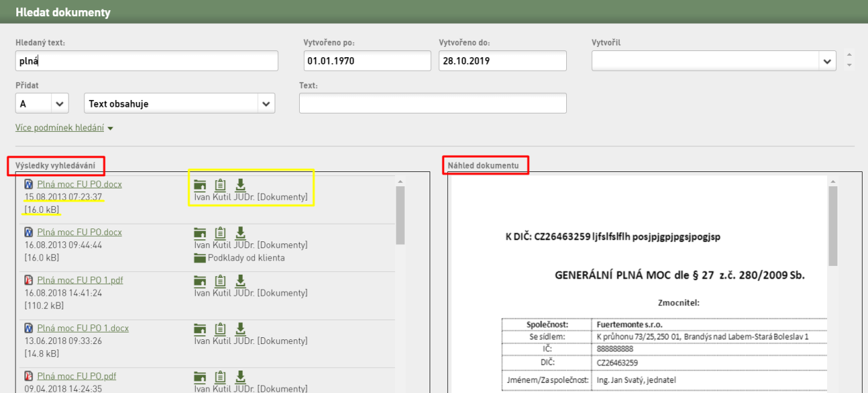Download the first Plná moc FU PO.docx result
The height and width of the screenshot is (393, 868).
(x=240, y=184)
